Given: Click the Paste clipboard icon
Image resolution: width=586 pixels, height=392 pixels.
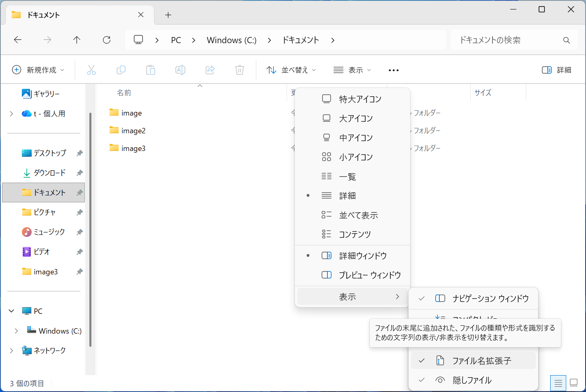Looking at the screenshot, I should (x=151, y=70).
